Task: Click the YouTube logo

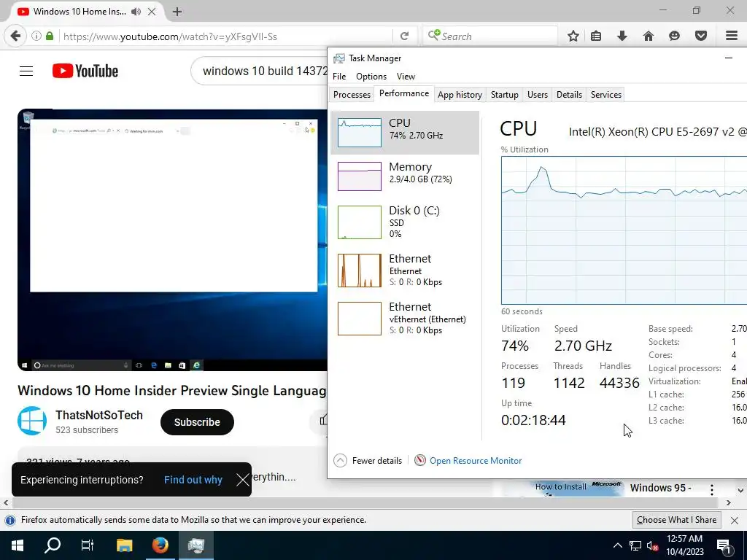Action: pyautogui.click(x=85, y=71)
